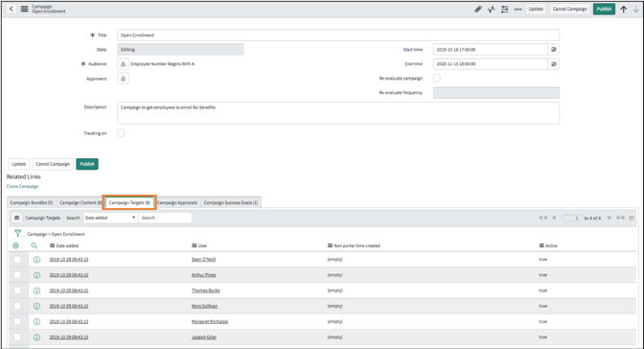644x349 pixels.
Task: Open the personalize form settings icon
Action: (x=505, y=9)
